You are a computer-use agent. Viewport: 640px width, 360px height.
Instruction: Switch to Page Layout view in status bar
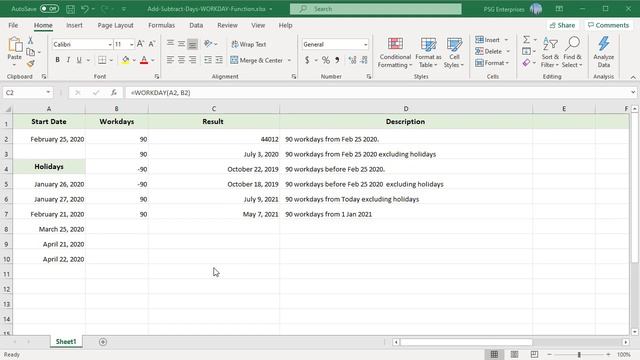(514, 354)
